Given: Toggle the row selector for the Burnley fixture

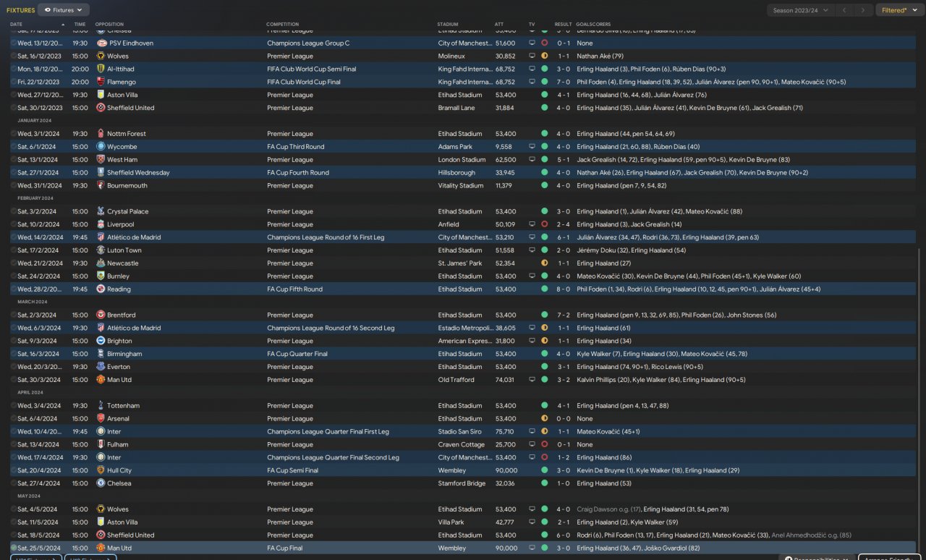Looking at the screenshot, I should [x=14, y=276].
